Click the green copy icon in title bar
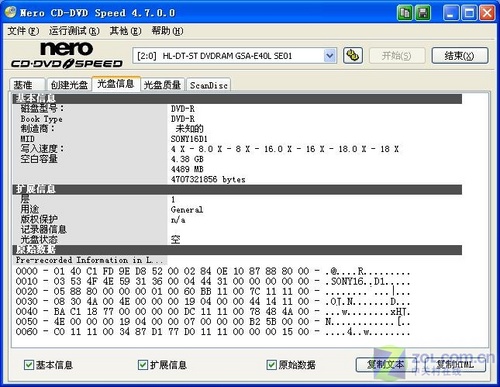 (405, 13)
